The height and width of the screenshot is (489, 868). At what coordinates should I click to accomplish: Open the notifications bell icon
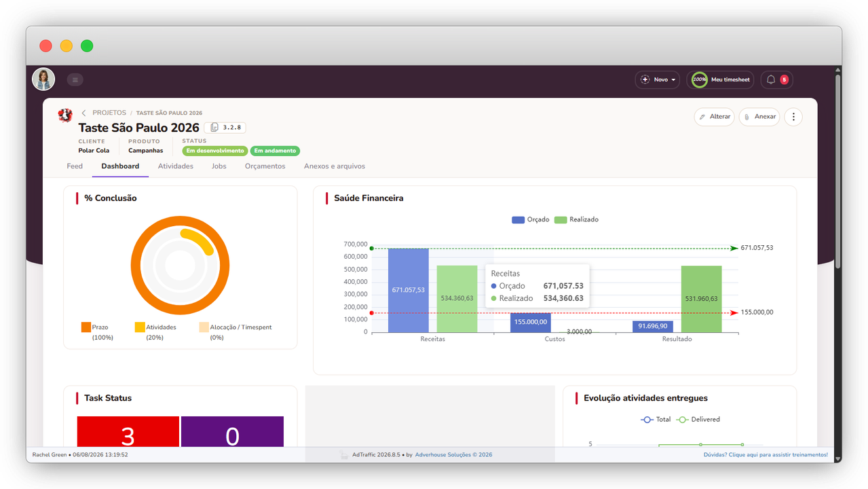coord(771,79)
